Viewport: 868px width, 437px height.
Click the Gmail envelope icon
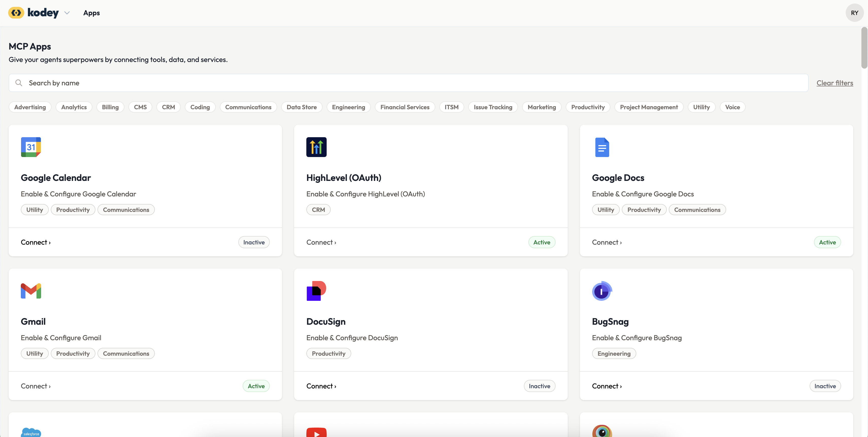coord(31,291)
